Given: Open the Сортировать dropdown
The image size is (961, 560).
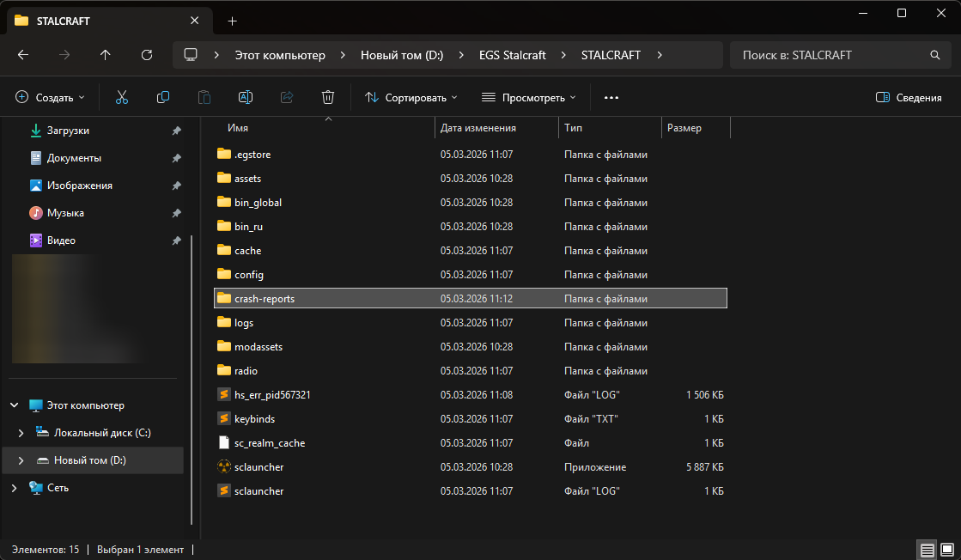Looking at the screenshot, I should [411, 98].
